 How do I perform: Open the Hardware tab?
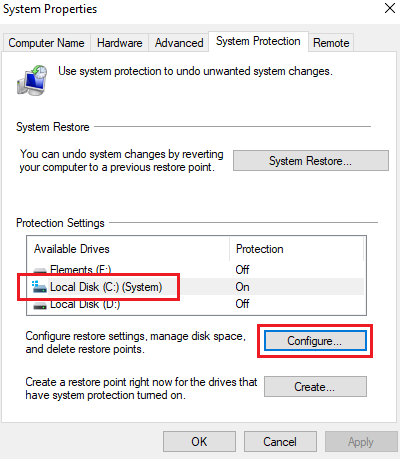point(120,43)
